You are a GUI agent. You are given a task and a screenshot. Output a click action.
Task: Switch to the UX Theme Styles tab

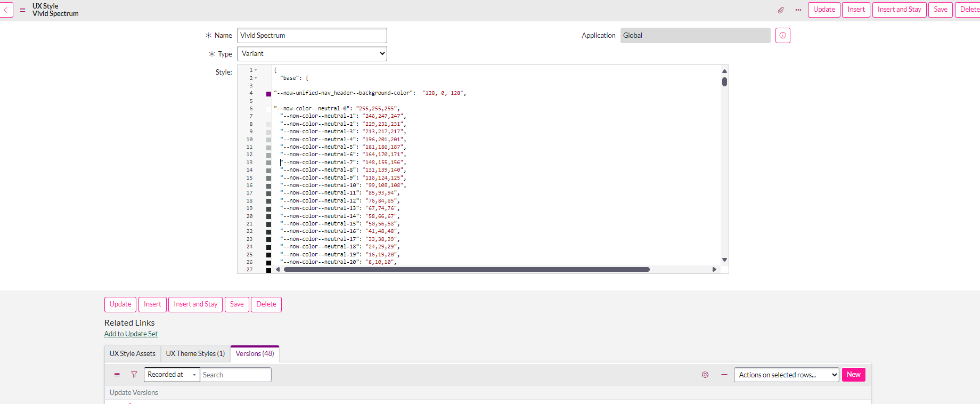(195, 353)
